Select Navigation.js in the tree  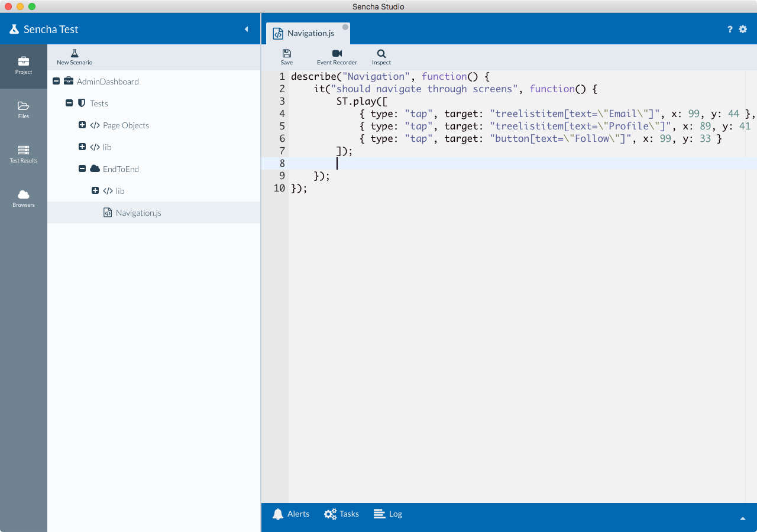point(154,213)
